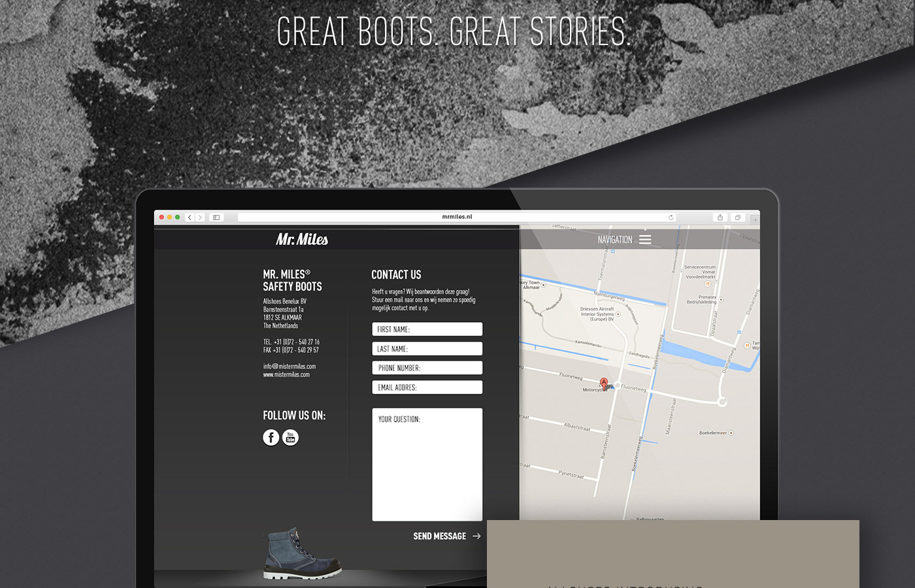This screenshot has width=915, height=588.
Task: Open the YouTube icon
Action: point(290,437)
